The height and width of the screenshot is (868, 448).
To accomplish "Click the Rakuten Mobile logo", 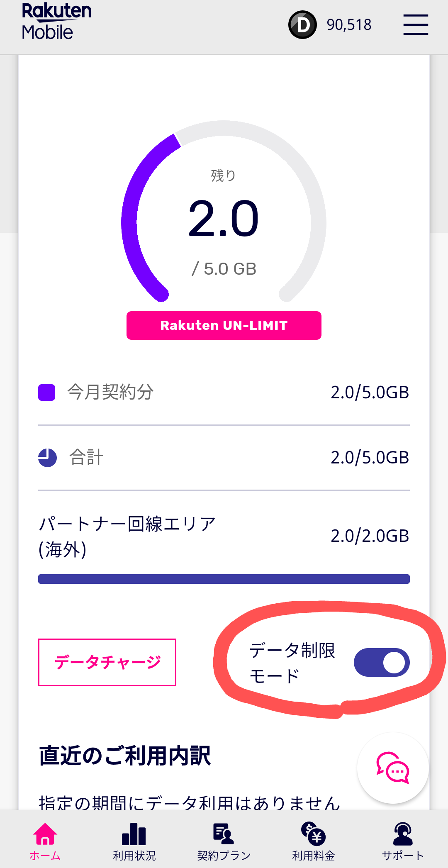I will tap(56, 22).
